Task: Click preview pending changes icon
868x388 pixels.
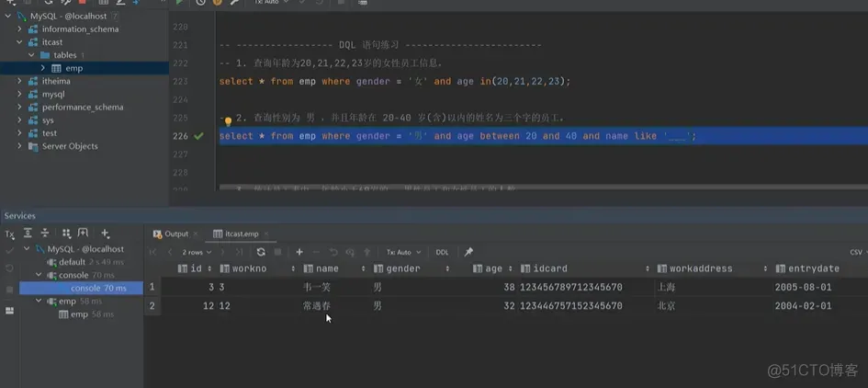Action: [350, 252]
